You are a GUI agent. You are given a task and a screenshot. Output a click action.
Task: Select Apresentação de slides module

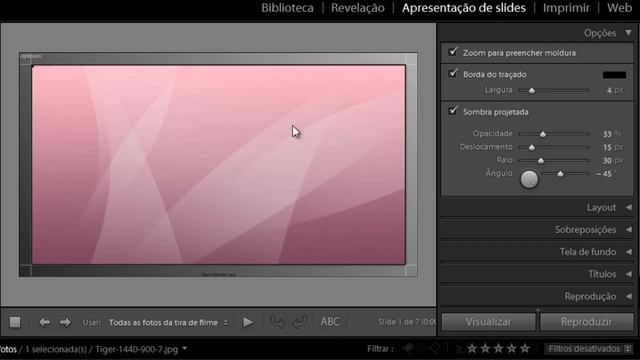[x=464, y=8]
